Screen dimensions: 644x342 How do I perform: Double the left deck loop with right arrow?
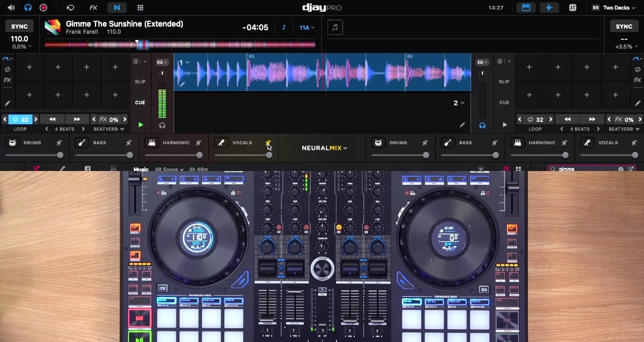pyautogui.click(x=36, y=119)
